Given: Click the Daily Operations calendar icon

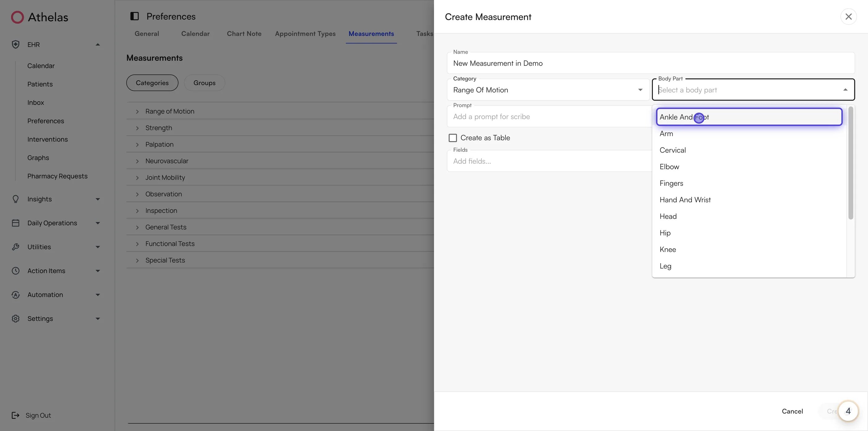Looking at the screenshot, I should pyautogui.click(x=15, y=223).
